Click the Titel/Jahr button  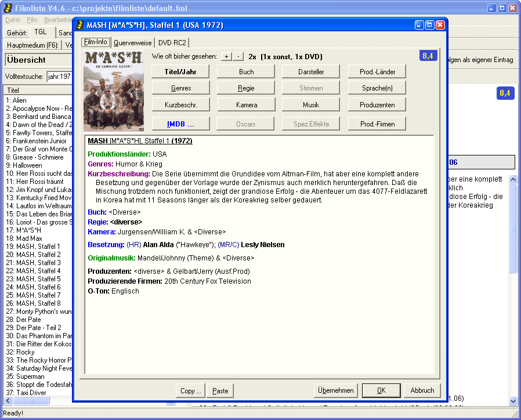pyautogui.click(x=180, y=72)
